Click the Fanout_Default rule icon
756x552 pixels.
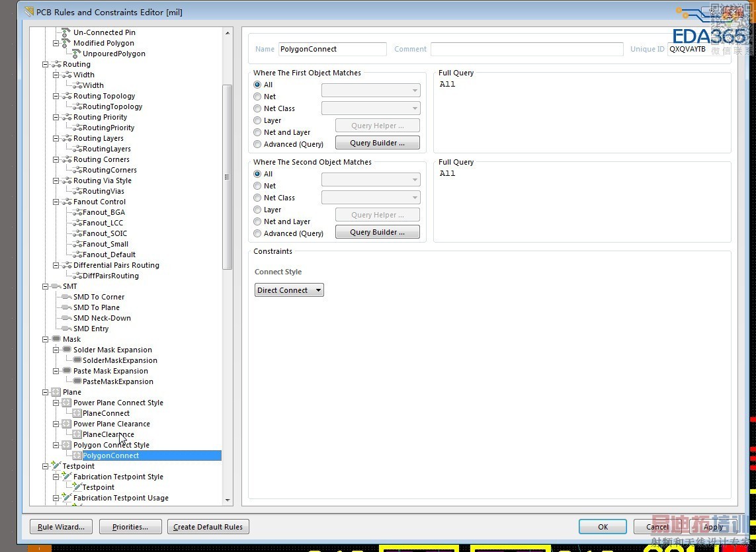(x=76, y=255)
